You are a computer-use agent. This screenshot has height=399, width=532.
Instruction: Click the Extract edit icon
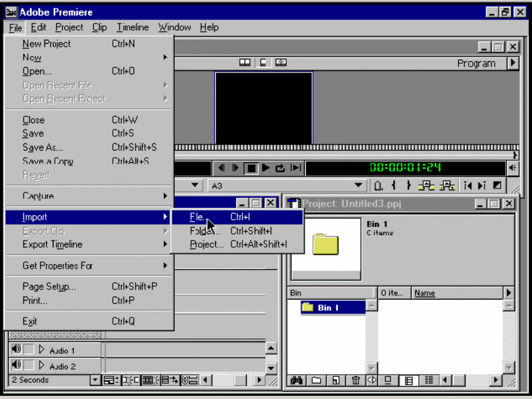tap(447, 186)
